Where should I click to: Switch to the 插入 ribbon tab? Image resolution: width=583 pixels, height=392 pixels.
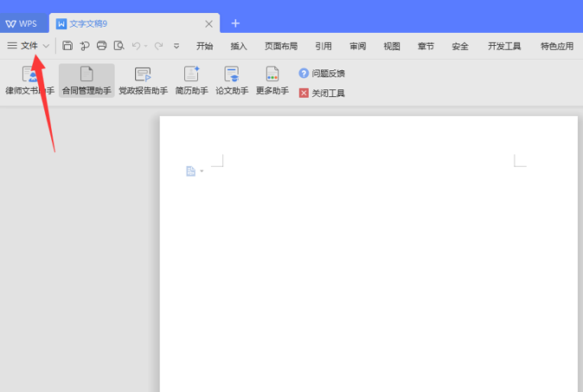tap(239, 46)
